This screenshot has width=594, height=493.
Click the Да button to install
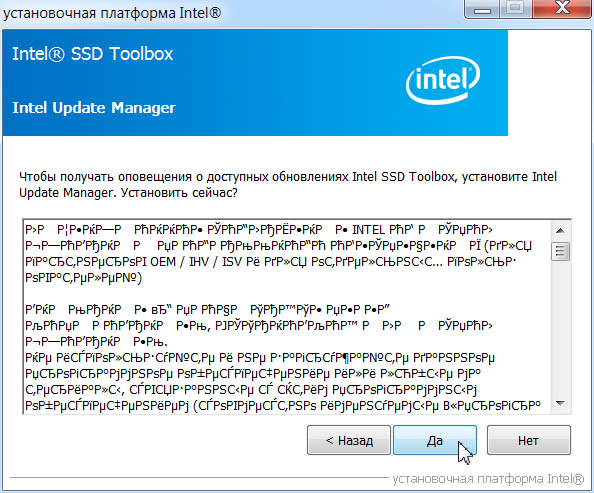(435, 440)
